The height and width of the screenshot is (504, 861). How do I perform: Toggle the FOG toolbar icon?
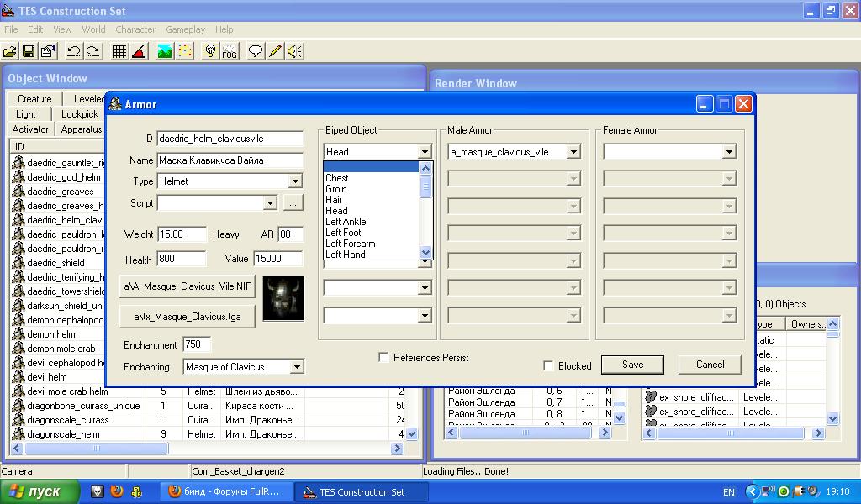tap(230, 51)
